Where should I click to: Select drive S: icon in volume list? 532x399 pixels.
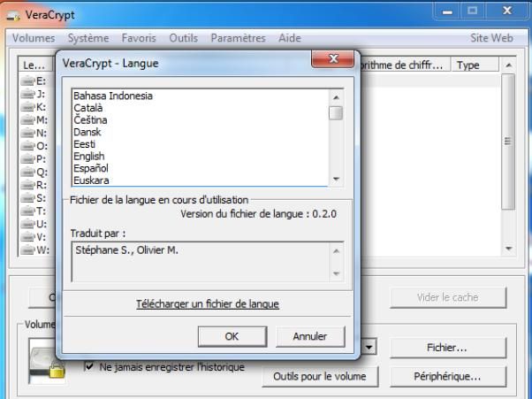27,198
